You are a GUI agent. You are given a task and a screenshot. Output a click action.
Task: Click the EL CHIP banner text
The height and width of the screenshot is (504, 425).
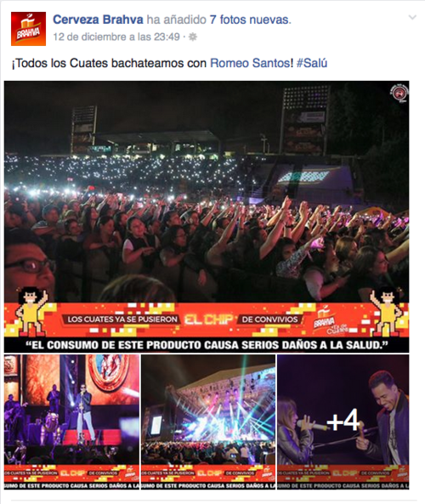(208, 320)
